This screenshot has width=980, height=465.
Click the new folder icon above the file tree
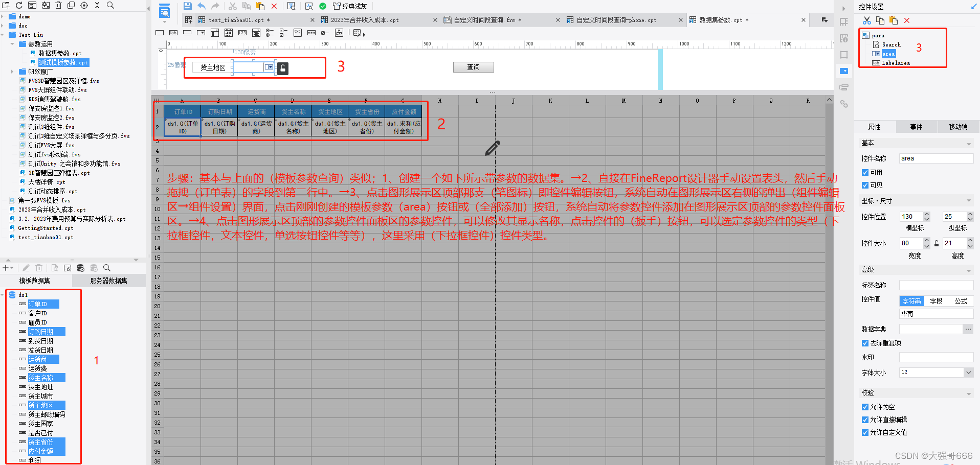(x=6, y=5)
